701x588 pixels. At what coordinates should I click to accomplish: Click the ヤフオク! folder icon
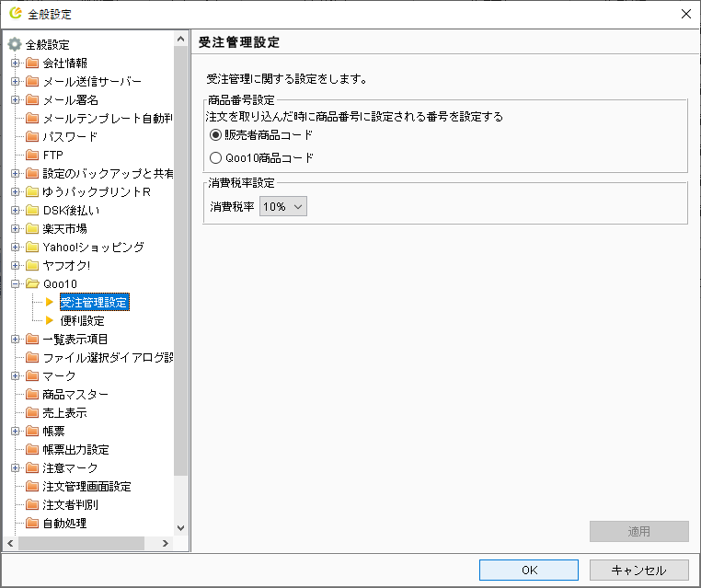click(x=32, y=265)
